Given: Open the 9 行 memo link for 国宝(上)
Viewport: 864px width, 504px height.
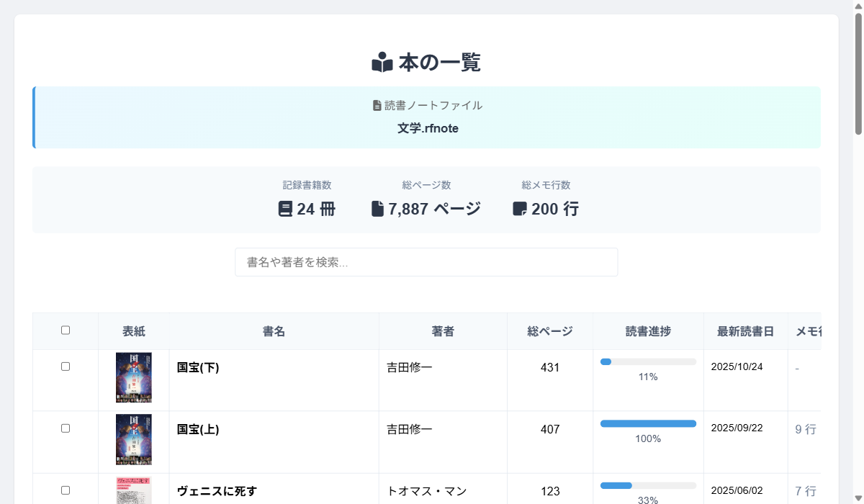Looking at the screenshot, I should [x=805, y=428].
